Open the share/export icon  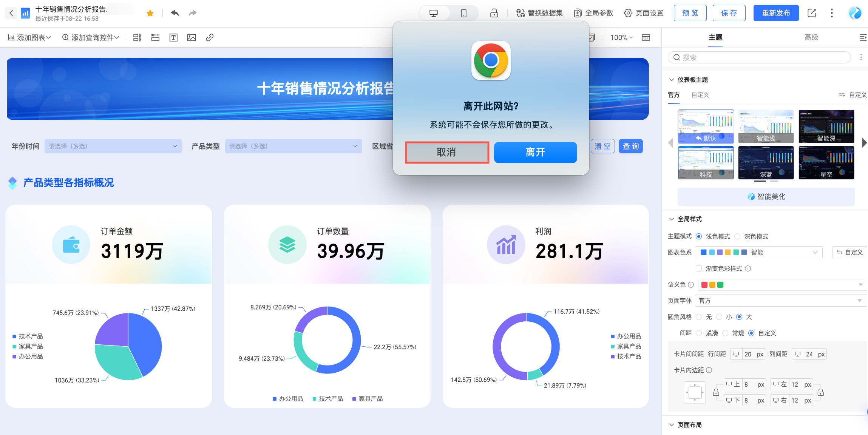click(812, 13)
